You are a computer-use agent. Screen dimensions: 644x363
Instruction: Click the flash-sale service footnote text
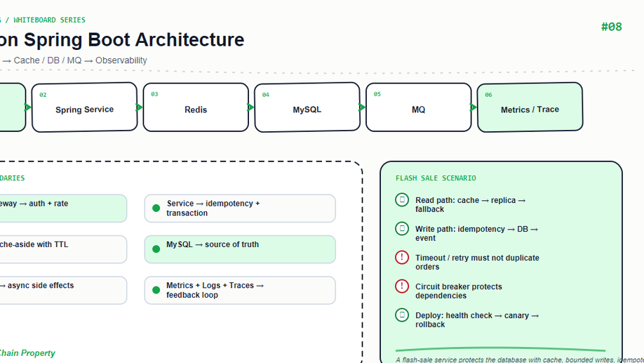point(520,359)
